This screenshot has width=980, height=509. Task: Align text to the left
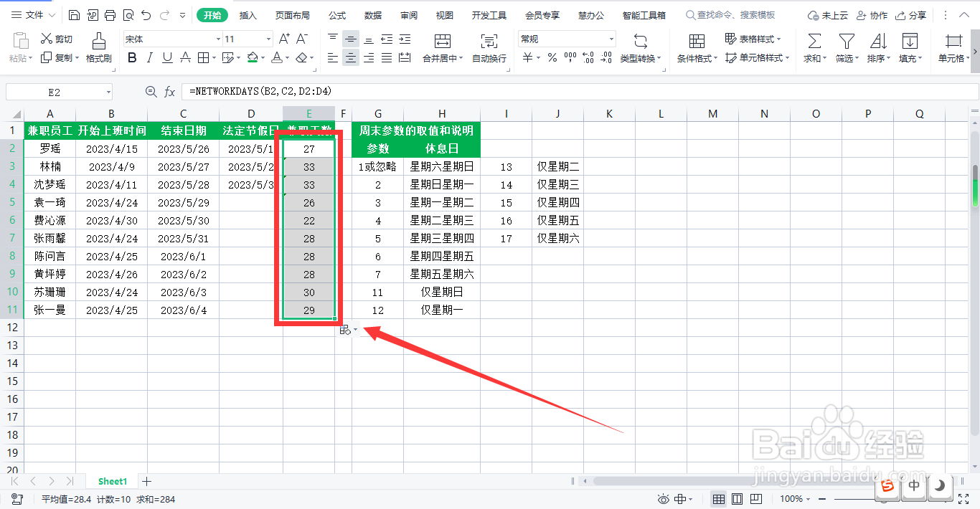(333, 58)
